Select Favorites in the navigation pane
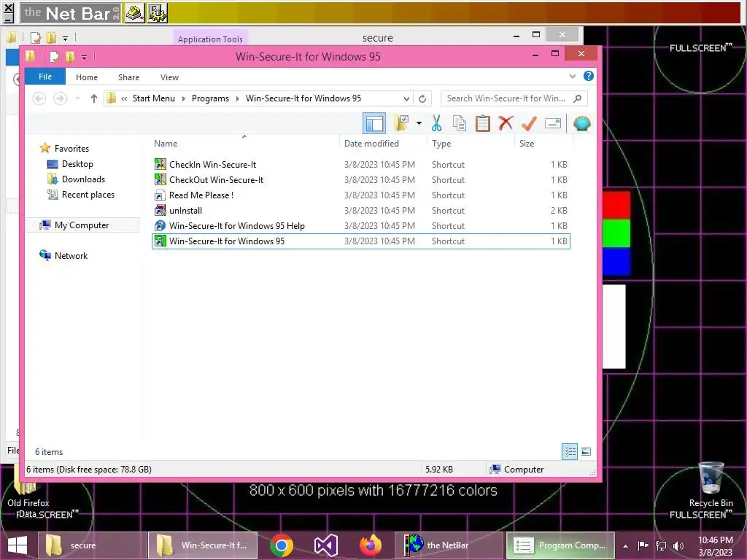Screen dimensions: 747x560 tap(71, 148)
